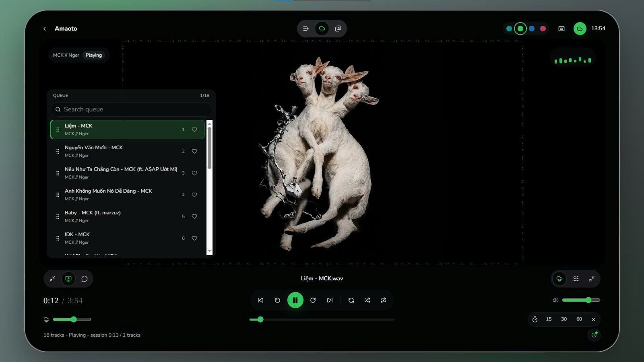The image size is (644, 362).
Task: Select the blue color theme dot
Action: pos(532,29)
